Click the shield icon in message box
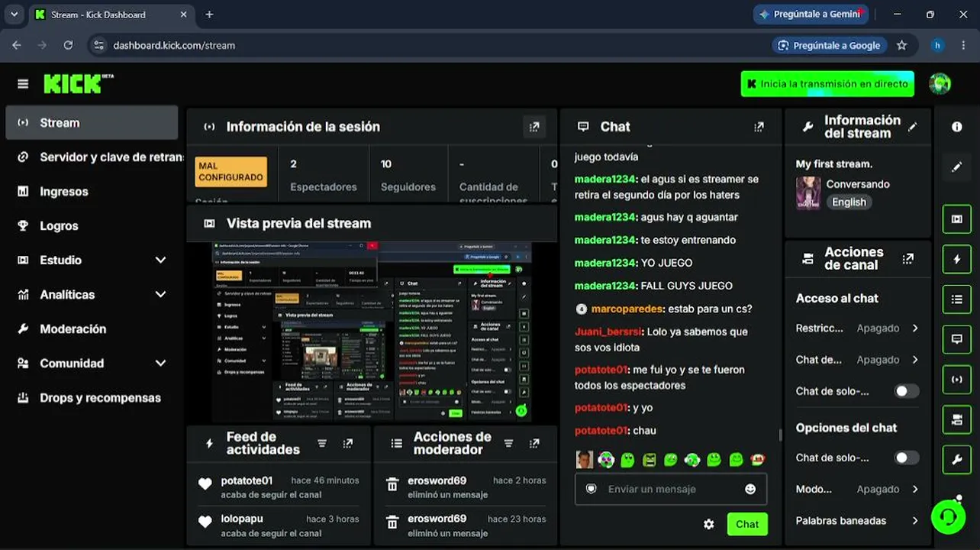Screen dimensions: 980x550 [x=591, y=489]
